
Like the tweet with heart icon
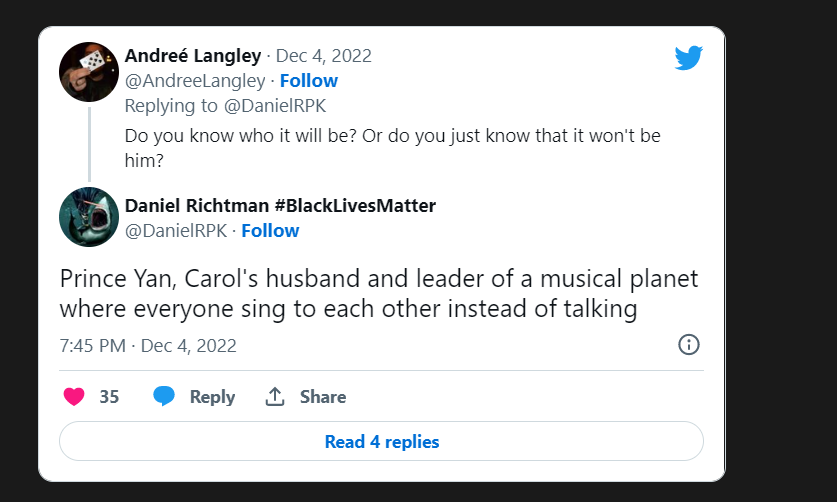74,397
